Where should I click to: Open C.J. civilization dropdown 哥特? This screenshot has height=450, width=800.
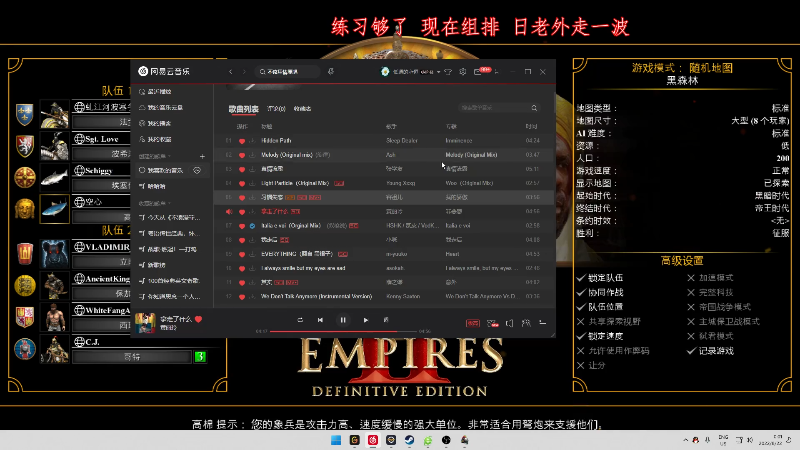click(132, 357)
